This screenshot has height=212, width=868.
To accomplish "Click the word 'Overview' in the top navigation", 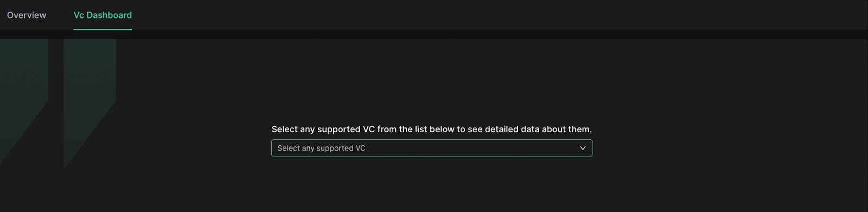I will (27, 15).
